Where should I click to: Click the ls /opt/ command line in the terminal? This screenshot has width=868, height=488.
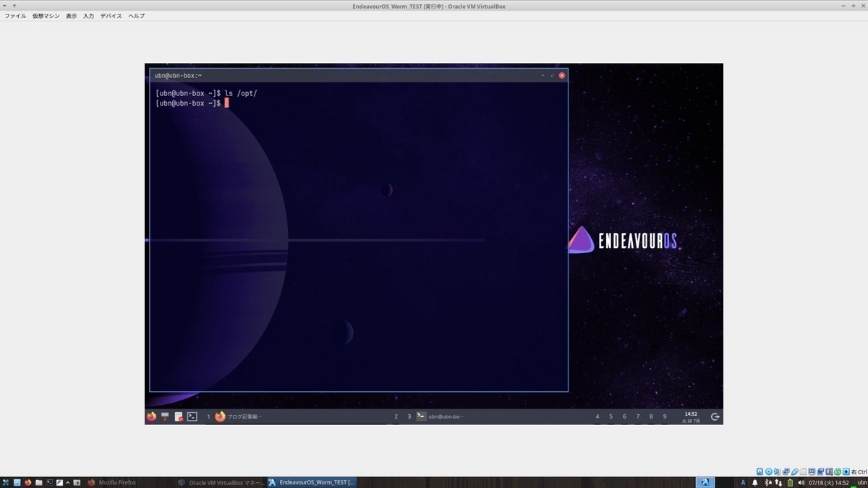click(x=207, y=93)
